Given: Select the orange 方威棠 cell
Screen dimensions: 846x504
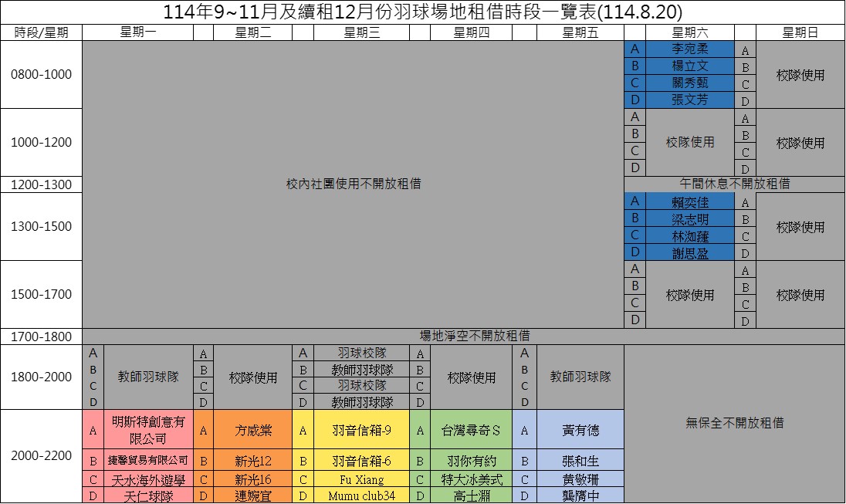Looking at the screenshot, I should (x=253, y=431).
